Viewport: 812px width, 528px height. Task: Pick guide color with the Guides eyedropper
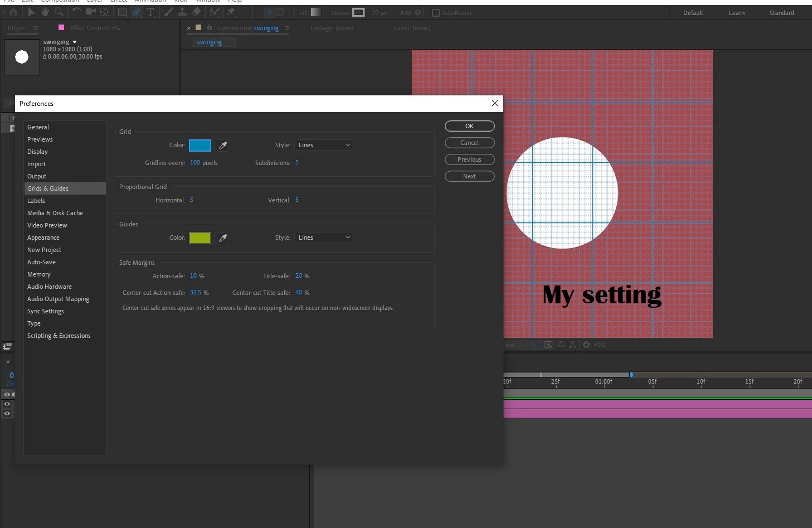coord(223,238)
